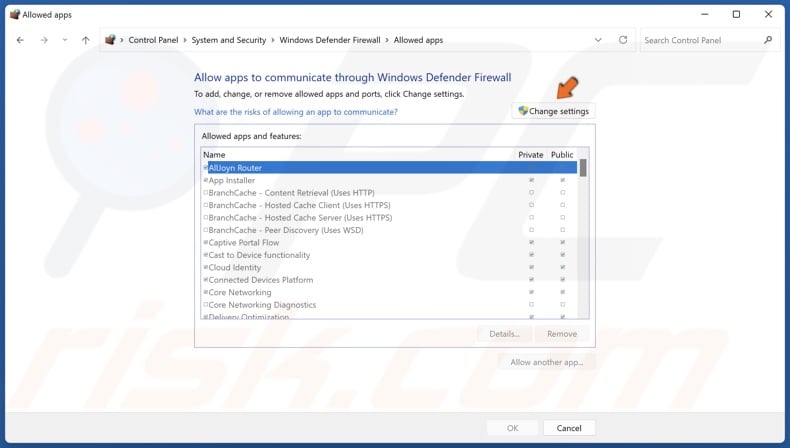790x448 pixels.
Task: Select the AllJoyn Router row
Action: coord(389,167)
